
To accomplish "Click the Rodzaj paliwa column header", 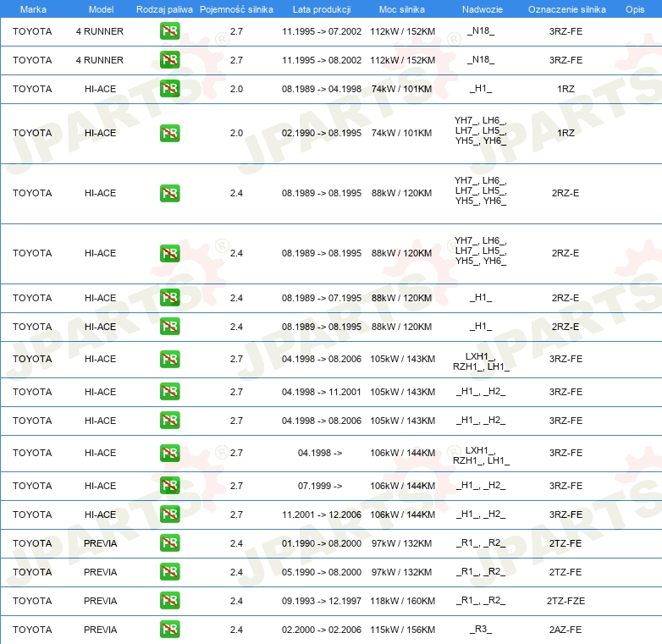I will (164, 9).
